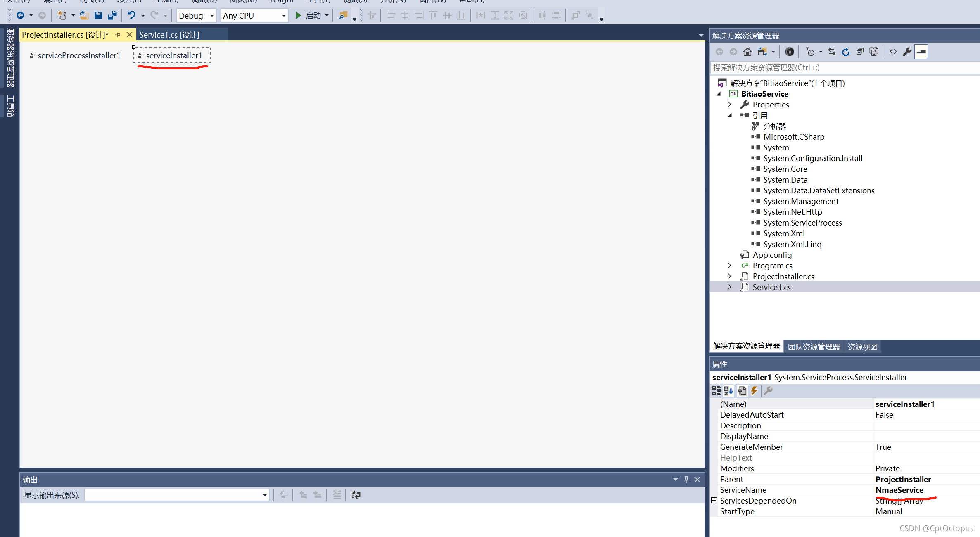Switch to the Service1.cs design tab

(x=169, y=35)
